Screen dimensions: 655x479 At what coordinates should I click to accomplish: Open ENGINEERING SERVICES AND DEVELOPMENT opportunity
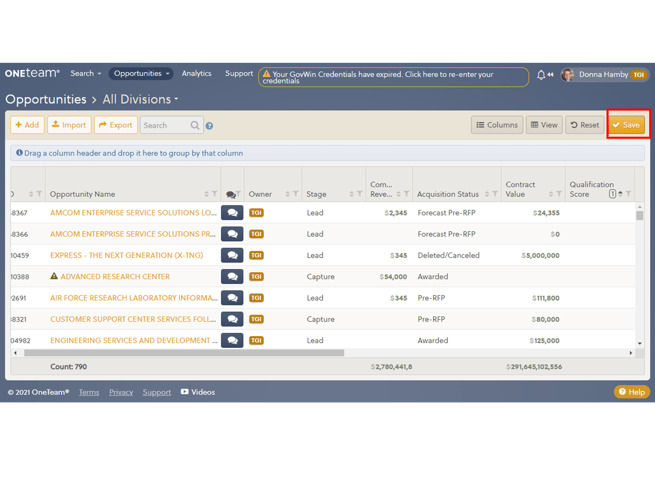pos(134,340)
